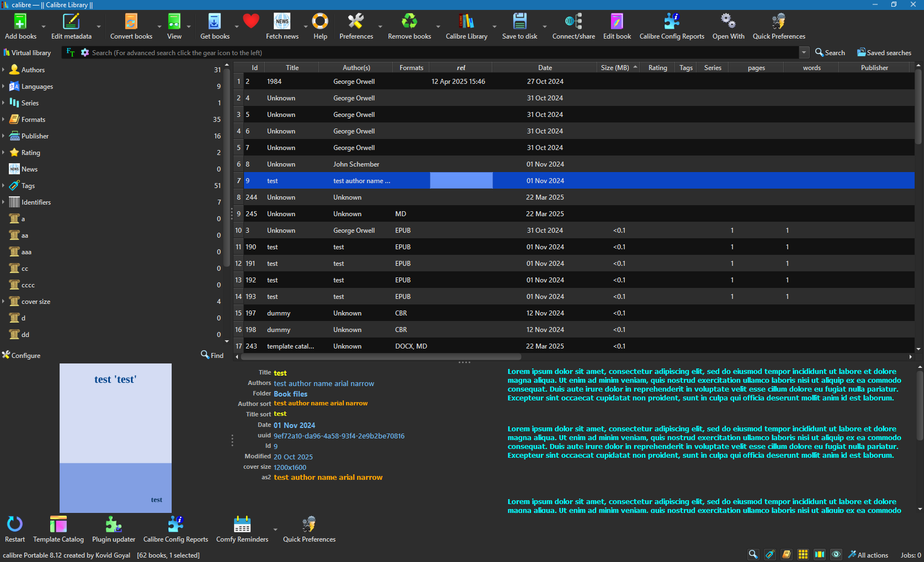
Task: Open the search history dropdown arrow
Action: click(804, 52)
